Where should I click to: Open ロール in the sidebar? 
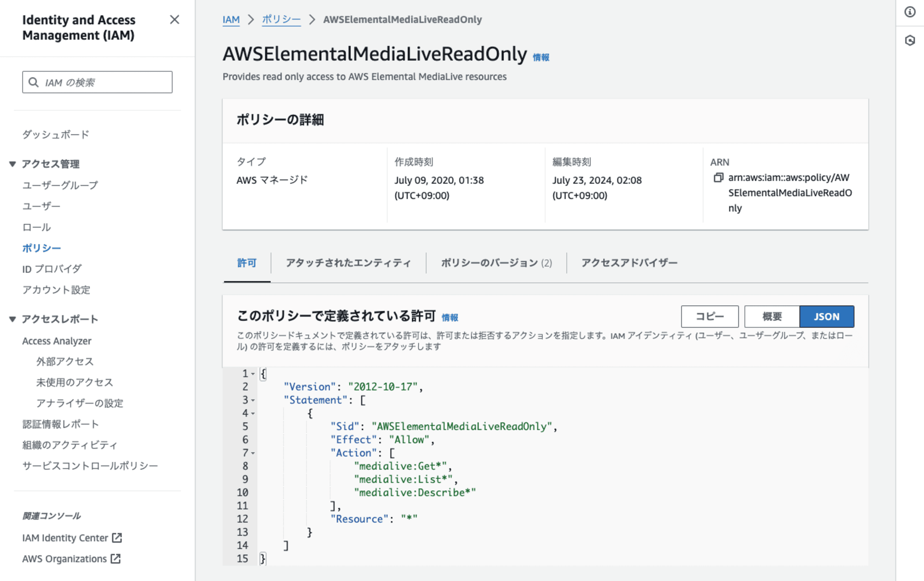pos(36,227)
